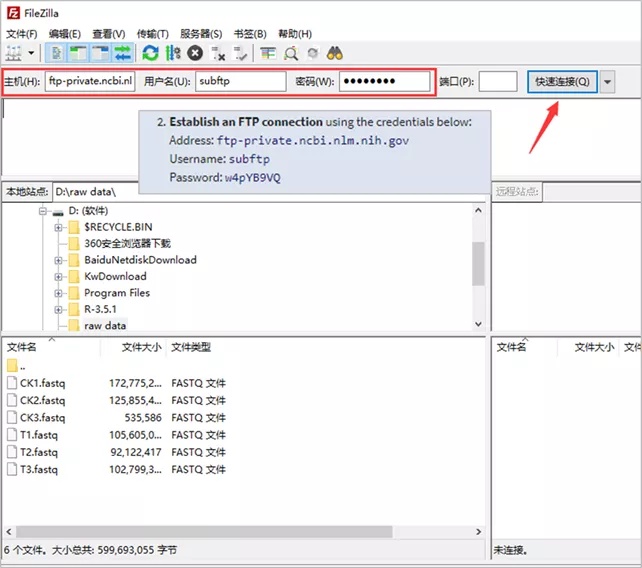Click the port (端口) input field

point(498,81)
